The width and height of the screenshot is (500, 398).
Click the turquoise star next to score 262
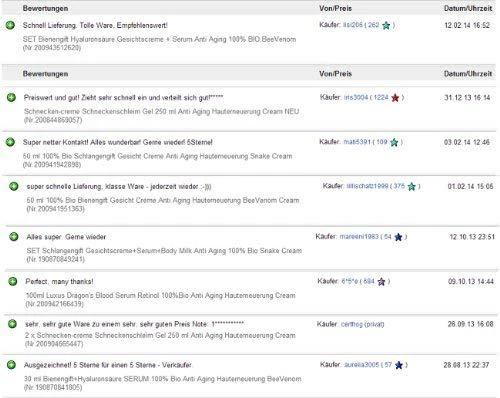386,25
